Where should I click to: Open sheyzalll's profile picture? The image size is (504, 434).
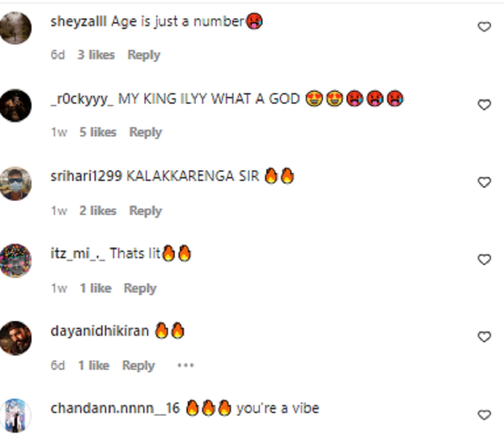tap(16, 28)
